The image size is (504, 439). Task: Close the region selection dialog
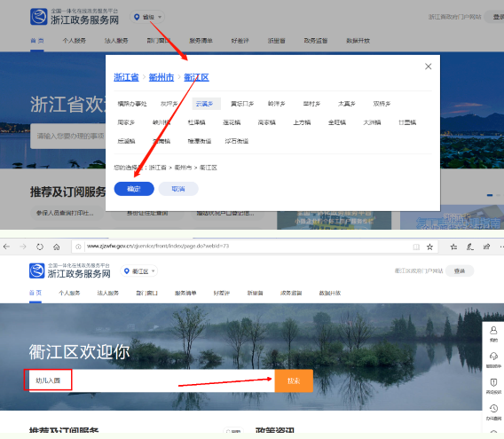(429, 67)
